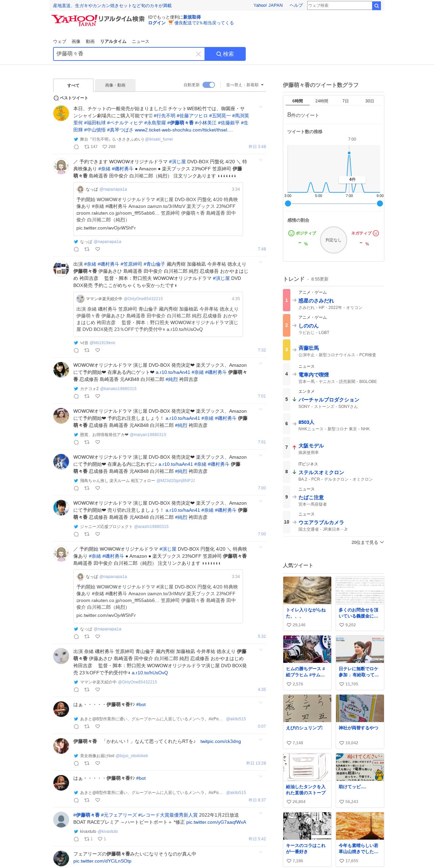Screen dimensions: 434x868
Task: Reply to the ikisaki_fumei ticket tweet
Action: pyautogui.click(x=76, y=147)
